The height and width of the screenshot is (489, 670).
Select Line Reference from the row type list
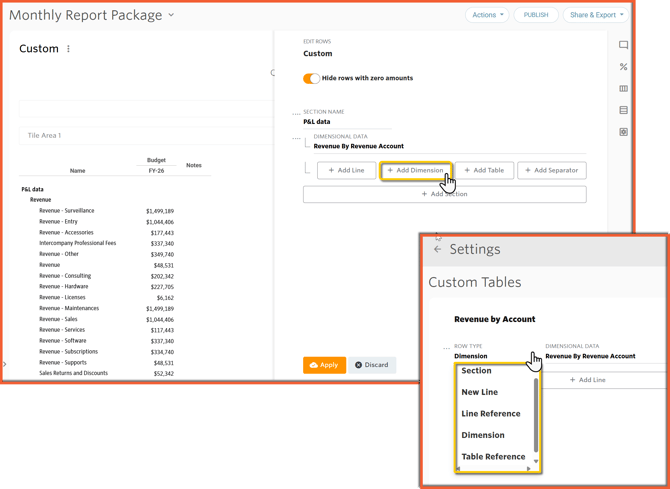point(490,413)
